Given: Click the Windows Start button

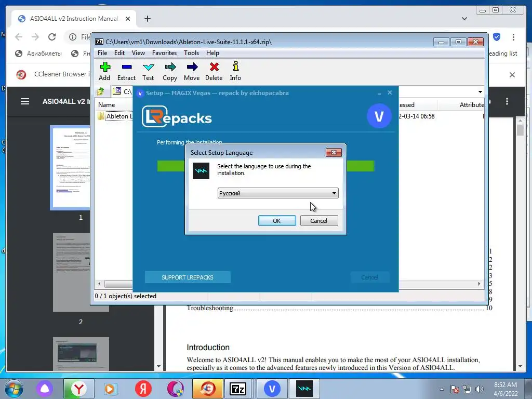Looking at the screenshot, I should tap(14, 389).
